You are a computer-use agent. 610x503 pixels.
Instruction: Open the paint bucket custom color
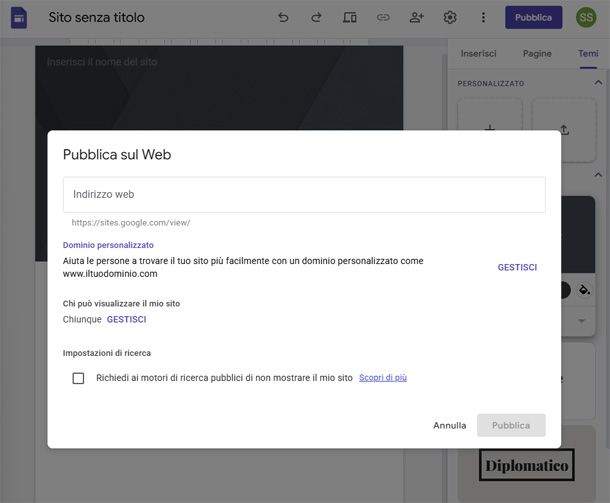coord(584,290)
